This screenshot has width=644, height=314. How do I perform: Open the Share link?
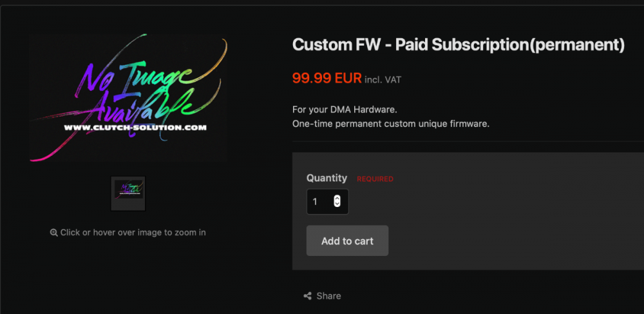[328, 296]
